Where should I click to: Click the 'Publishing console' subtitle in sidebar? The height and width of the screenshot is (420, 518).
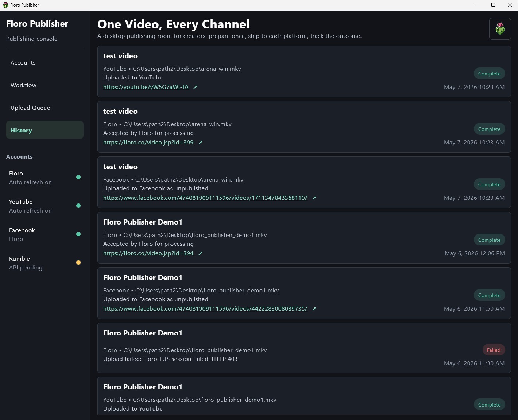(x=32, y=39)
